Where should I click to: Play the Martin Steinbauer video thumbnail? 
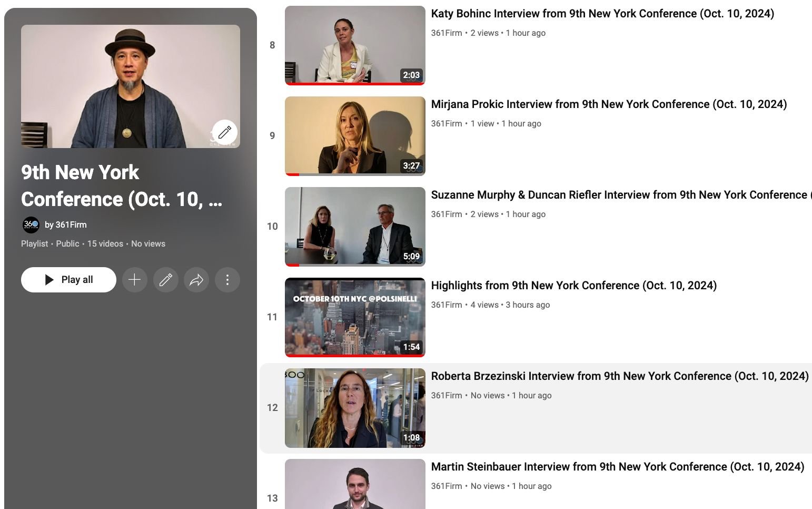tap(355, 484)
